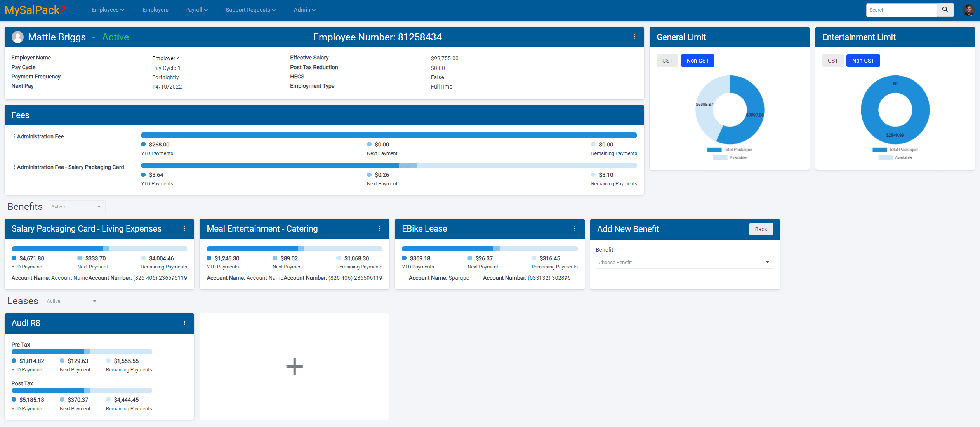Open Mattie Briggs header kebab menu
The image size is (980, 427).
tap(634, 37)
